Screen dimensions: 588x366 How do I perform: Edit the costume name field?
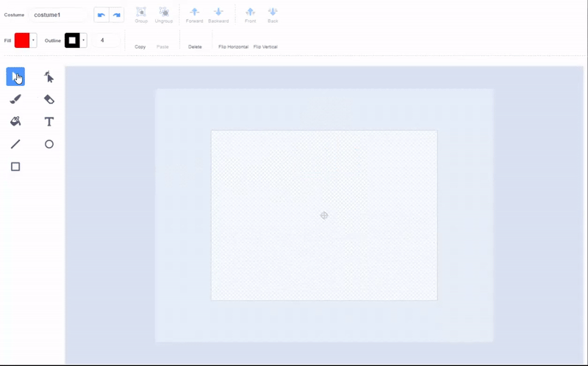pyautogui.click(x=59, y=15)
